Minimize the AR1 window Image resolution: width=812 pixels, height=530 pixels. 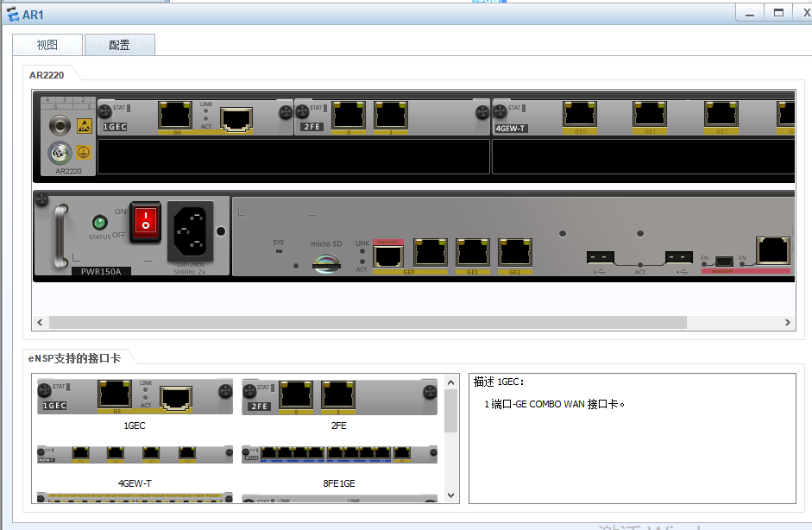pos(749,14)
